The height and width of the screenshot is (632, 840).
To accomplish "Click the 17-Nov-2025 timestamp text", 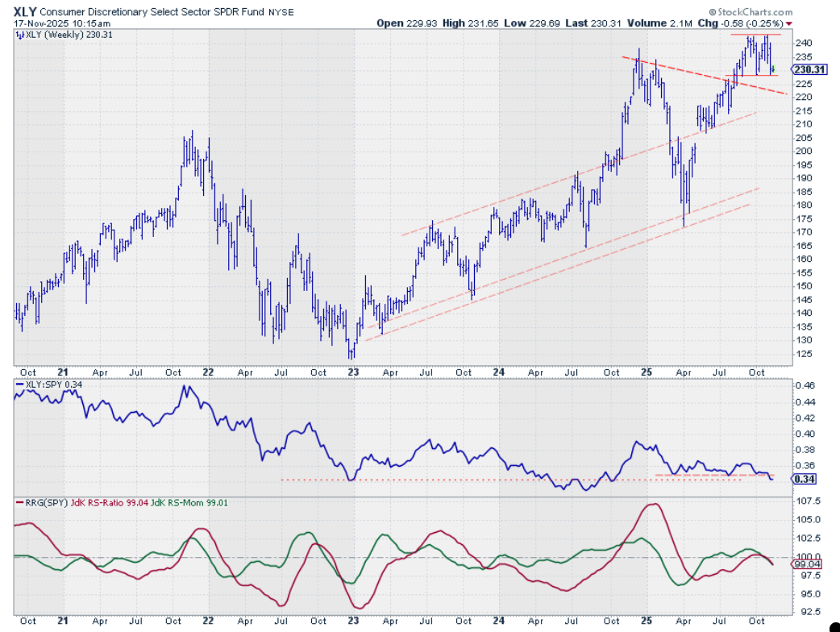I will click(53, 23).
